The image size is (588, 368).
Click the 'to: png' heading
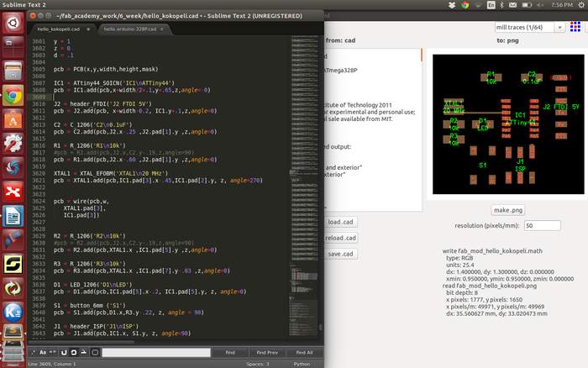point(507,40)
